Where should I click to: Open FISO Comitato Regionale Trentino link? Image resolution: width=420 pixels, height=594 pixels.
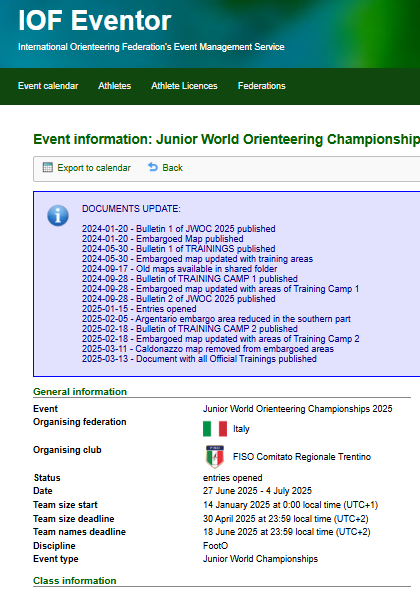(x=302, y=457)
